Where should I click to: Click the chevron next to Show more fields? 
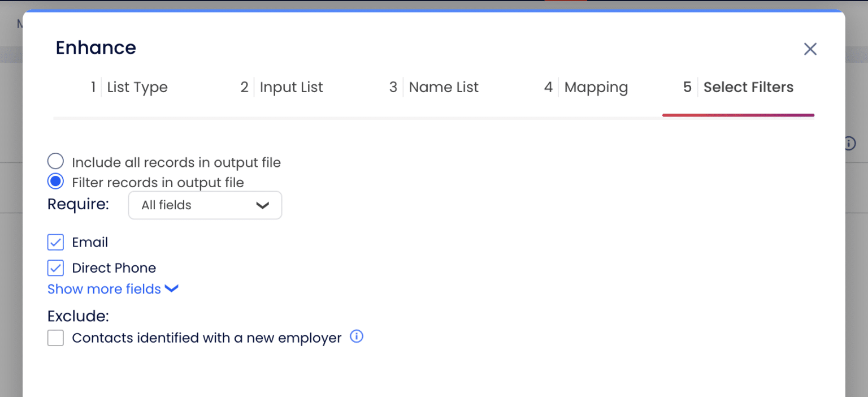[171, 288]
